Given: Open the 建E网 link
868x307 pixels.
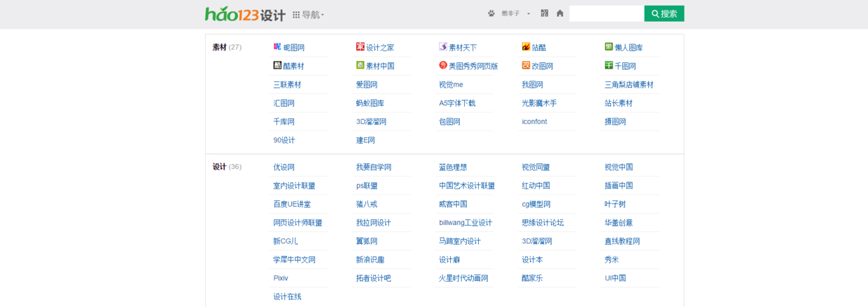Looking at the screenshot, I should click(365, 140).
